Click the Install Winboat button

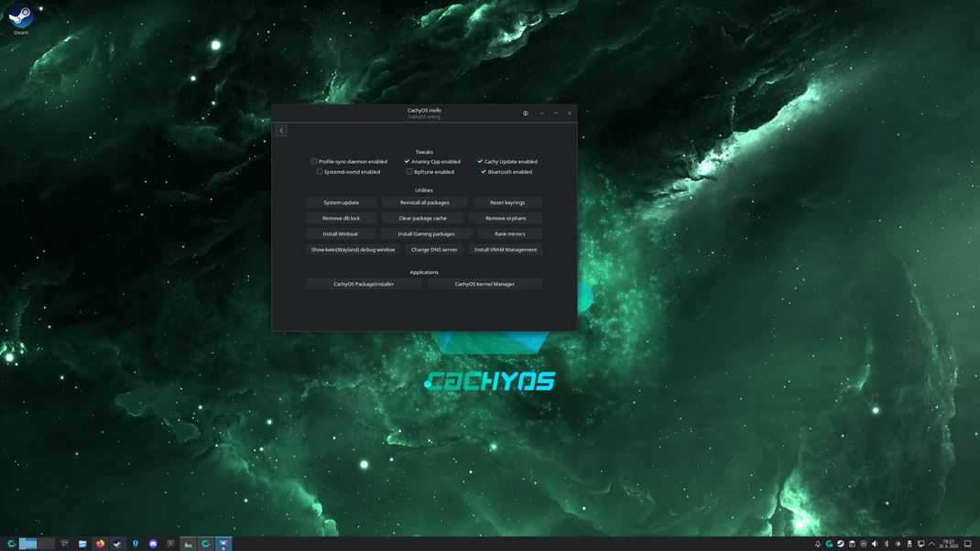341,233
